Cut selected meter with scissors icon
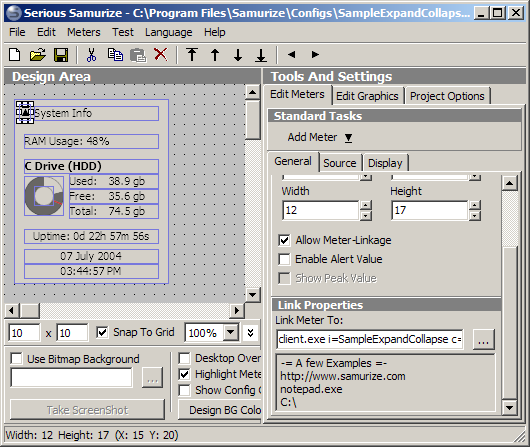 (91, 54)
